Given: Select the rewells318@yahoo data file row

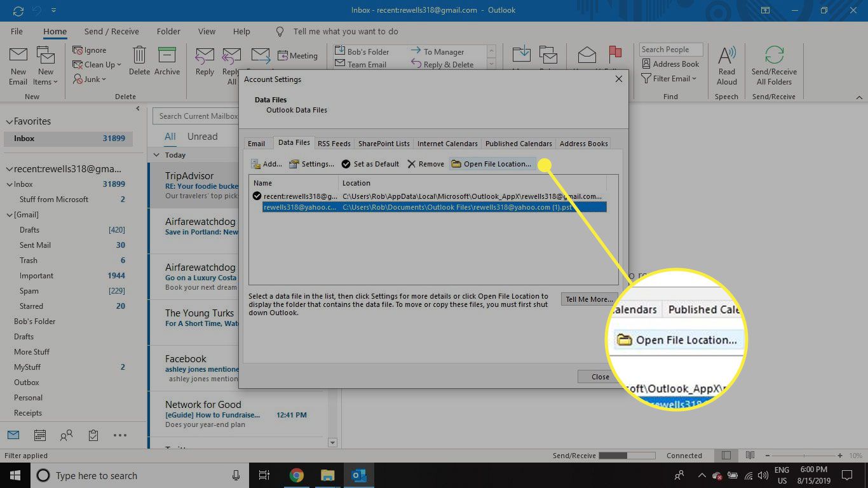Looking at the screenshot, I should [x=435, y=207].
